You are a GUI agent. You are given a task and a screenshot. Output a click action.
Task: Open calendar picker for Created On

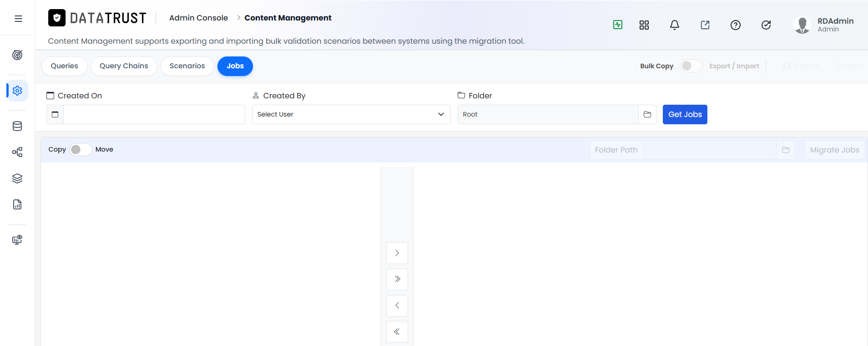pos(55,114)
